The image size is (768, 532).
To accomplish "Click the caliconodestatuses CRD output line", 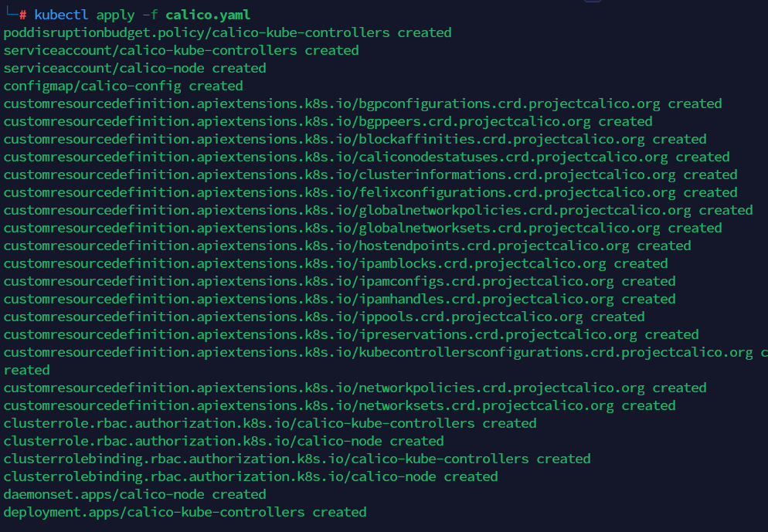I will 366,157.
